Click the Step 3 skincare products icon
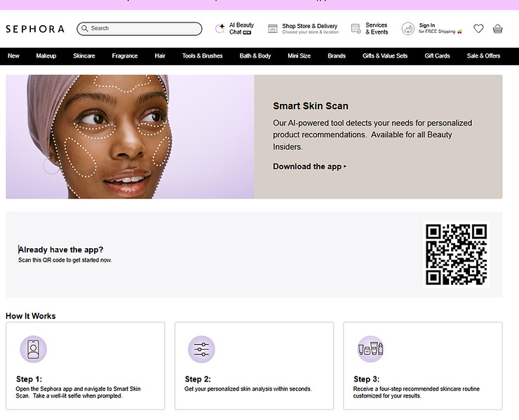This screenshot has width=519, height=420. pyautogui.click(x=370, y=349)
